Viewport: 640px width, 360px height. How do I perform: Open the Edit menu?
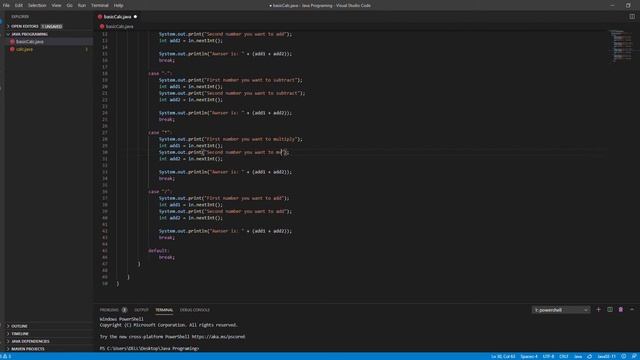click(x=19, y=5)
